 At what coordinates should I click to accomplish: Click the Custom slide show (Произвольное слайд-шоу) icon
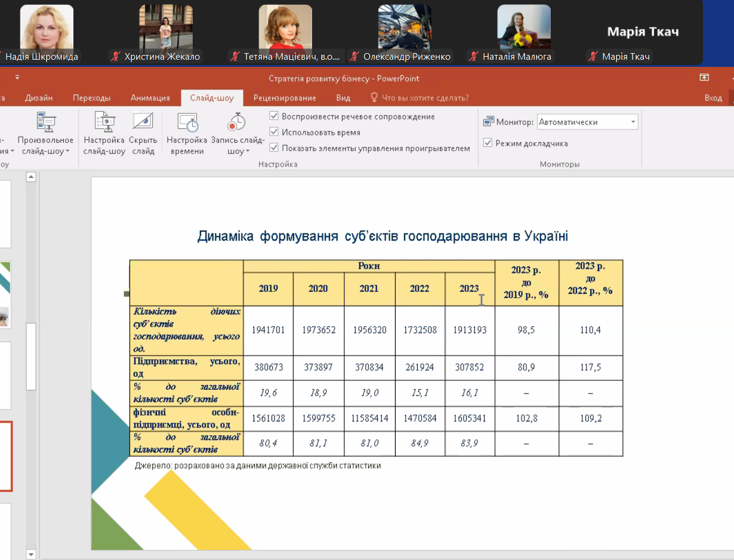[46, 124]
